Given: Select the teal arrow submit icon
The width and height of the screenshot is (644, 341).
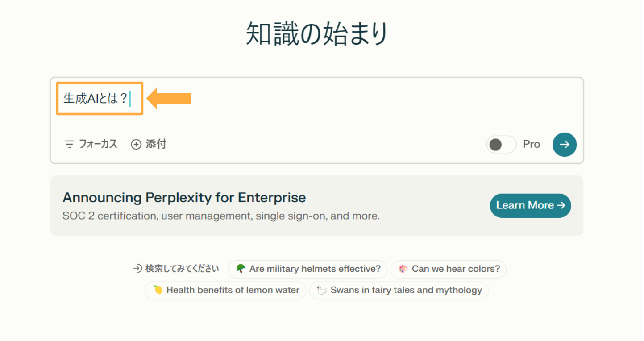Looking at the screenshot, I should [564, 144].
